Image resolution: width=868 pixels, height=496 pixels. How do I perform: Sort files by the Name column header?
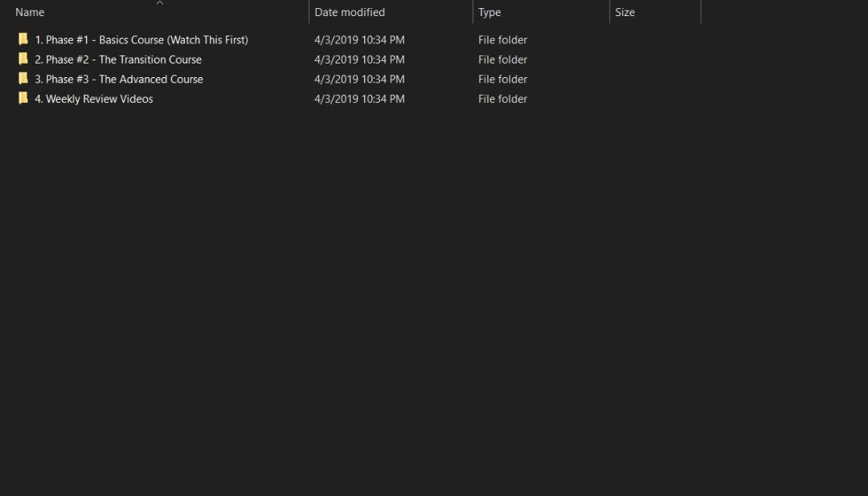point(30,12)
